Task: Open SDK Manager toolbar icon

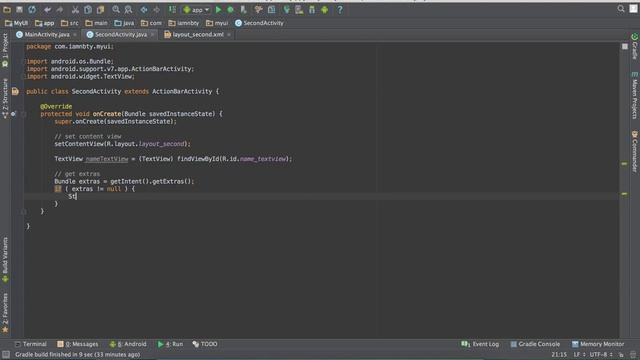Action: pos(312,9)
